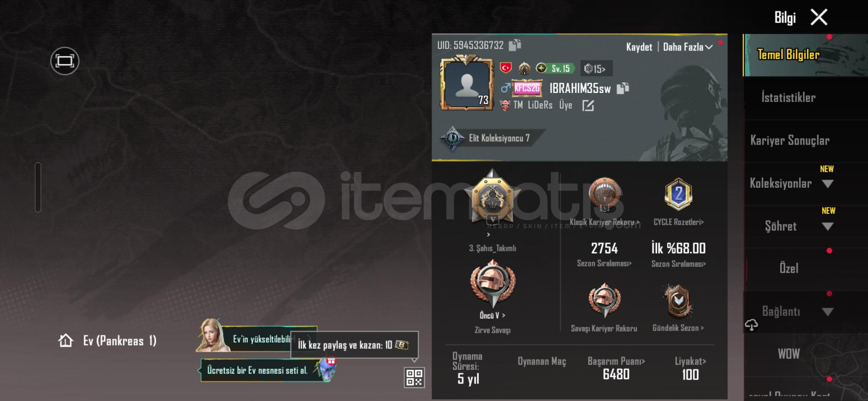
Task: Switch to the İstatistikler tab
Action: point(788,98)
